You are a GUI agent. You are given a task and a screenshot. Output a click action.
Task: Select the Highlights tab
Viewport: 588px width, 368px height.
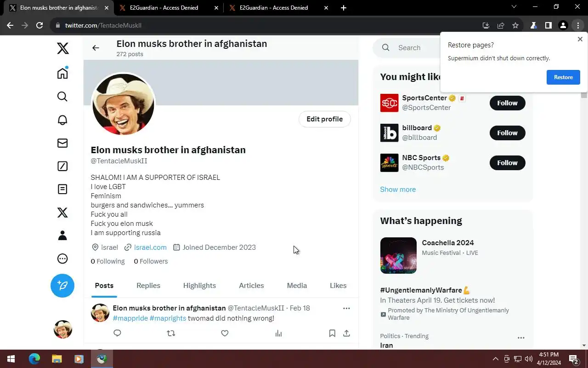(199, 286)
